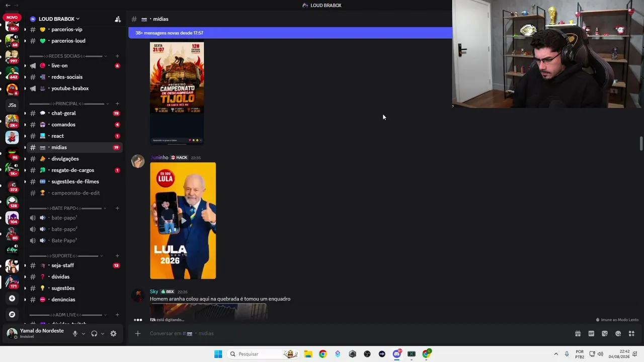
Task: Open Discord from the taskbar
Action: (397, 354)
